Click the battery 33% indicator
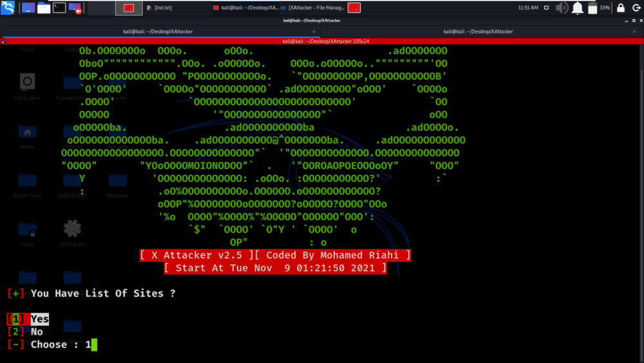The image size is (644, 363). pyautogui.click(x=598, y=8)
